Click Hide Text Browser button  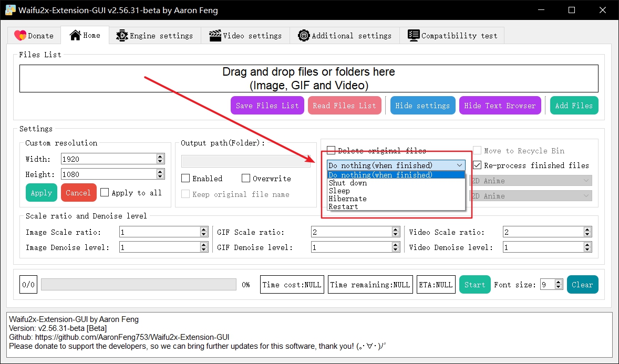(x=500, y=106)
